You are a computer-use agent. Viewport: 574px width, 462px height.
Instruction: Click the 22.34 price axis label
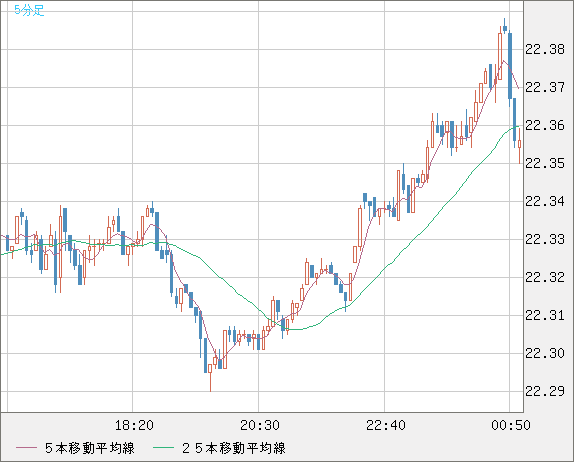[545, 201]
